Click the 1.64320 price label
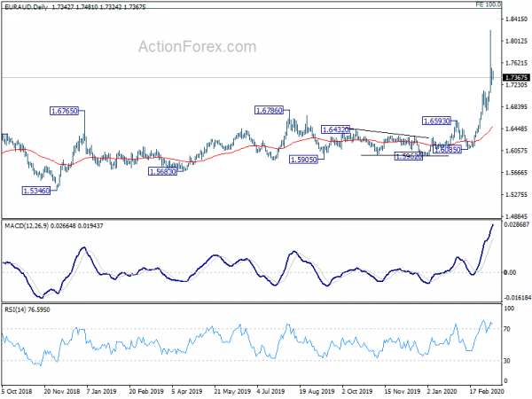The width and height of the screenshot is (532, 399). (x=335, y=129)
